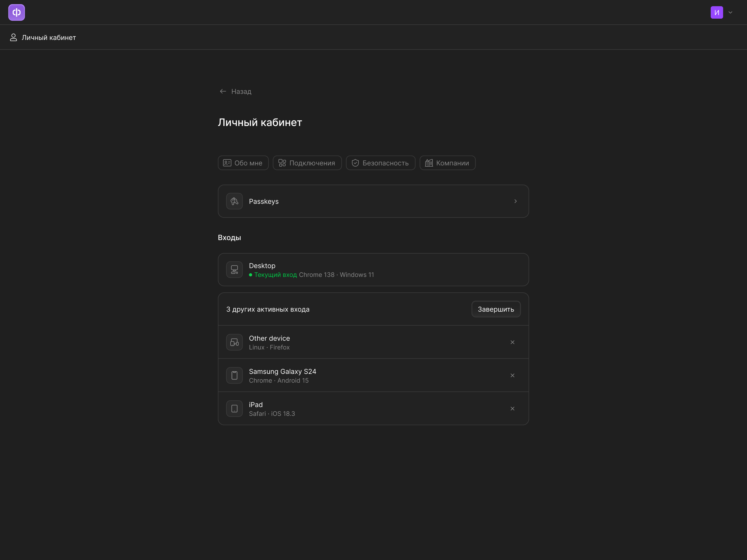
Task: Click Safari · iOS 18.3 subtitle
Action: coord(272,413)
